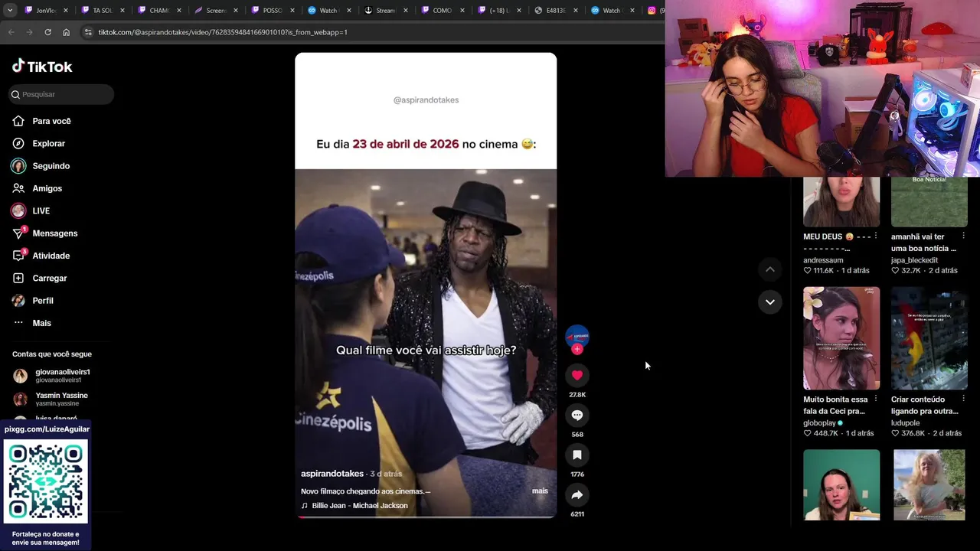Image resolution: width=980 pixels, height=551 pixels.
Task: Open the 'MEU DEUS' video thumbnail
Action: [841, 202]
